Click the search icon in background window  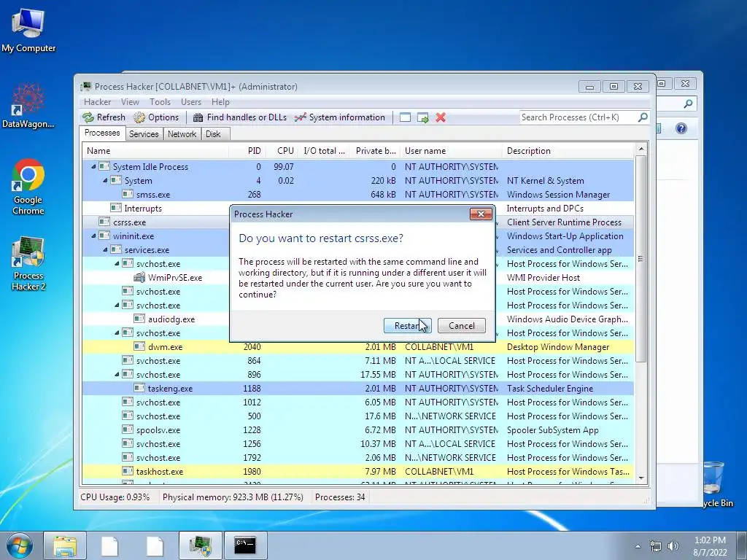click(689, 104)
